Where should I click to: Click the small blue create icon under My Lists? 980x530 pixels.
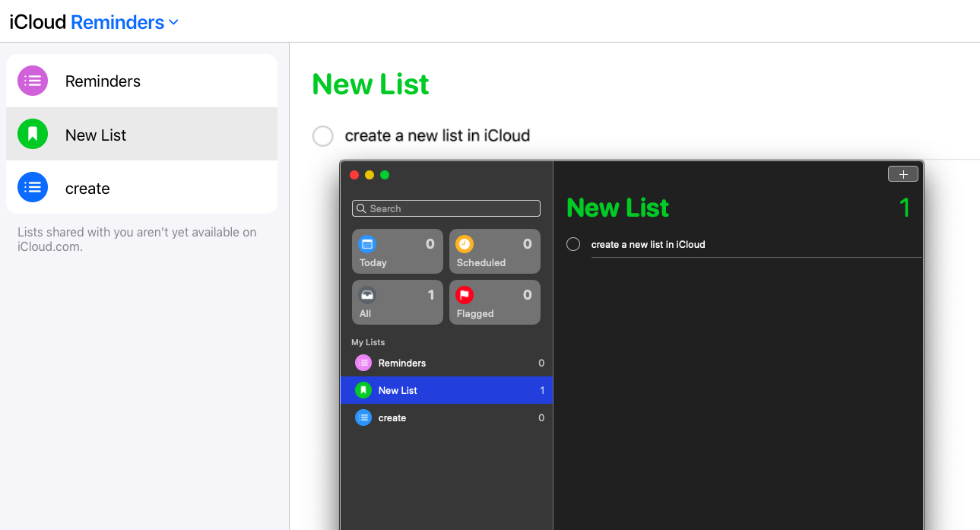363,417
